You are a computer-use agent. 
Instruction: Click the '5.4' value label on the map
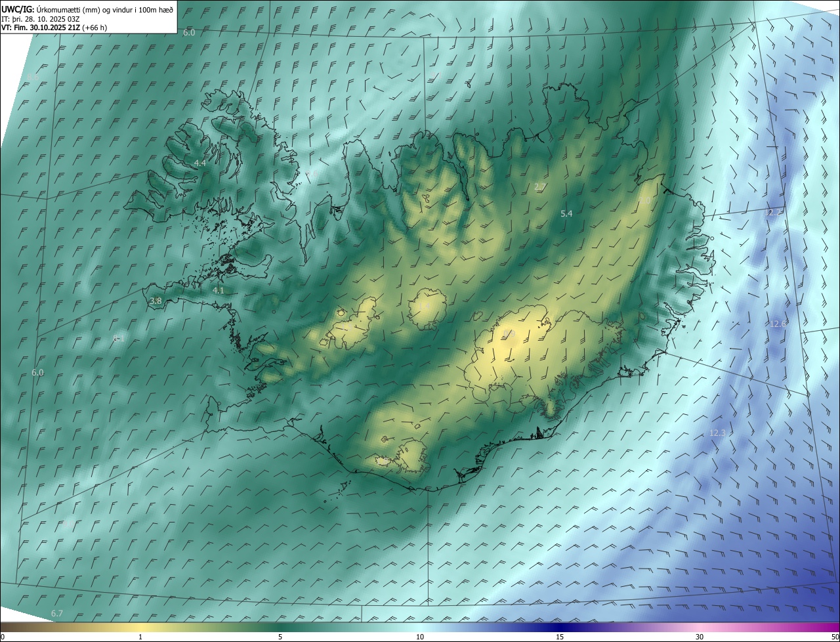[566, 214]
